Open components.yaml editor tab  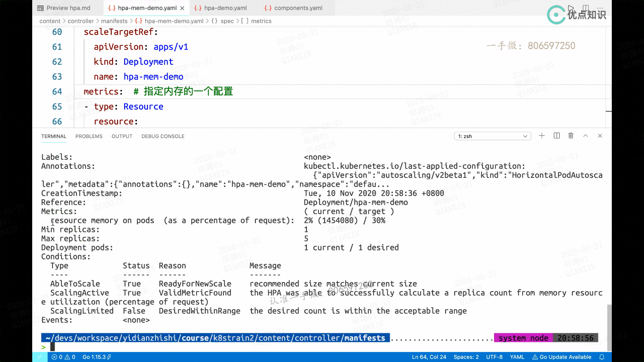click(298, 8)
